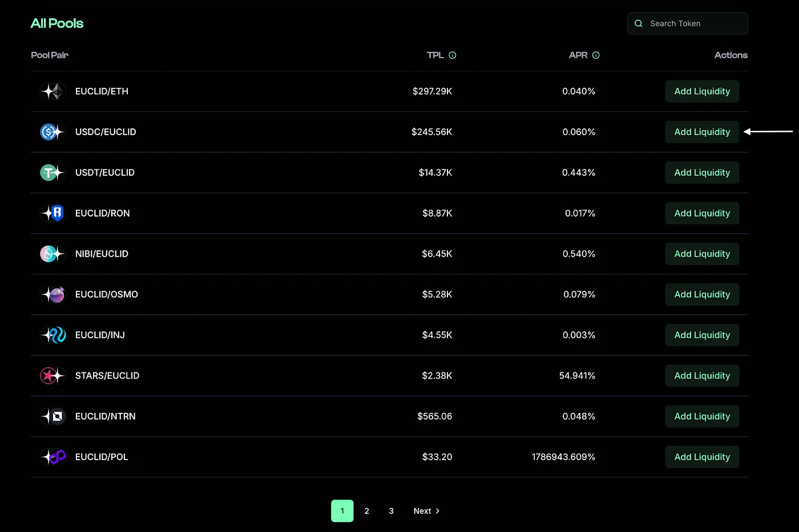
Task: Click the EUCLID/INJ pair token icon
Action: pos(53,335)
